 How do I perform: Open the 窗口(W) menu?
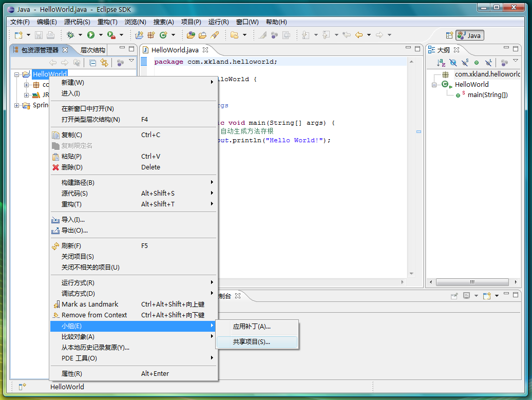[x=248, y=22]
